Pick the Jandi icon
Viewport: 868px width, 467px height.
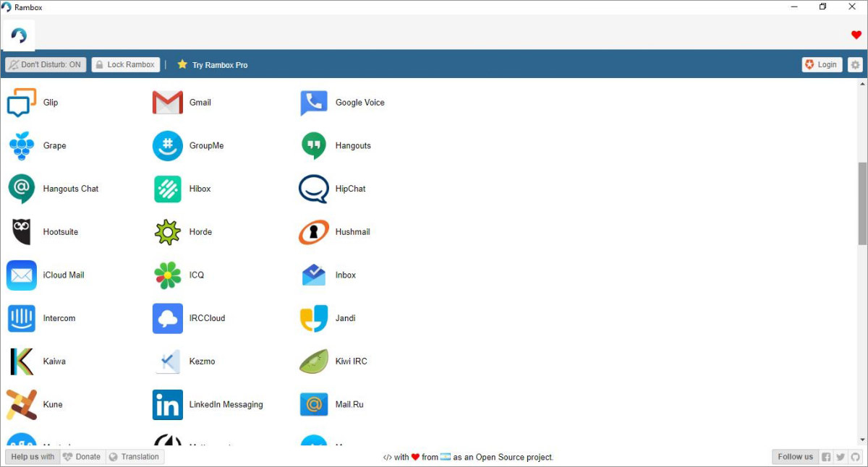pos(314,318)
